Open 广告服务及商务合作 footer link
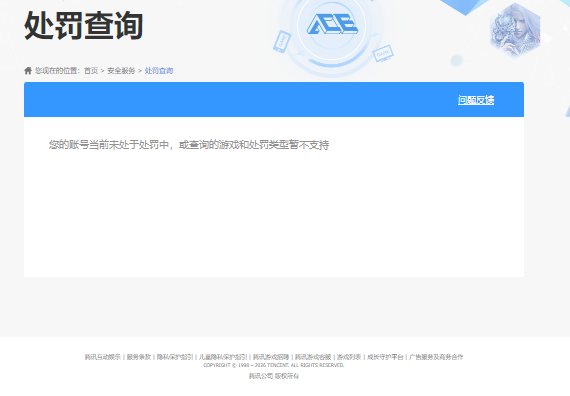570x396 pixels. [x=436, y=357]
